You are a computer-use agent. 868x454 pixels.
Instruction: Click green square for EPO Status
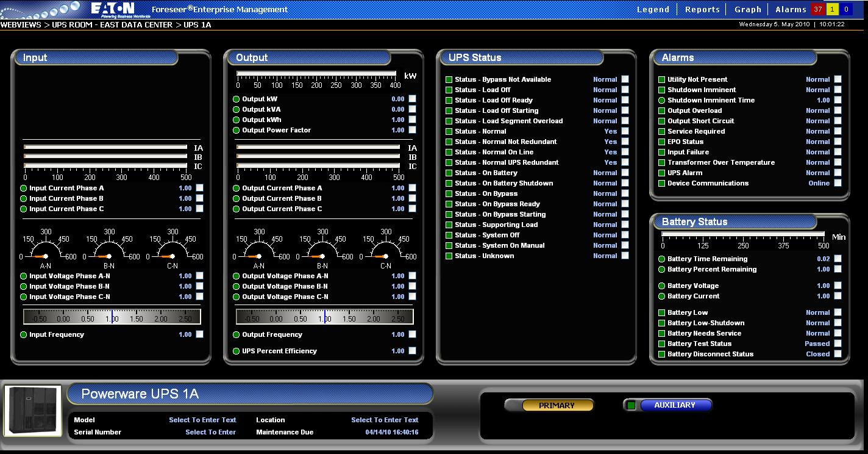point(662,142)
